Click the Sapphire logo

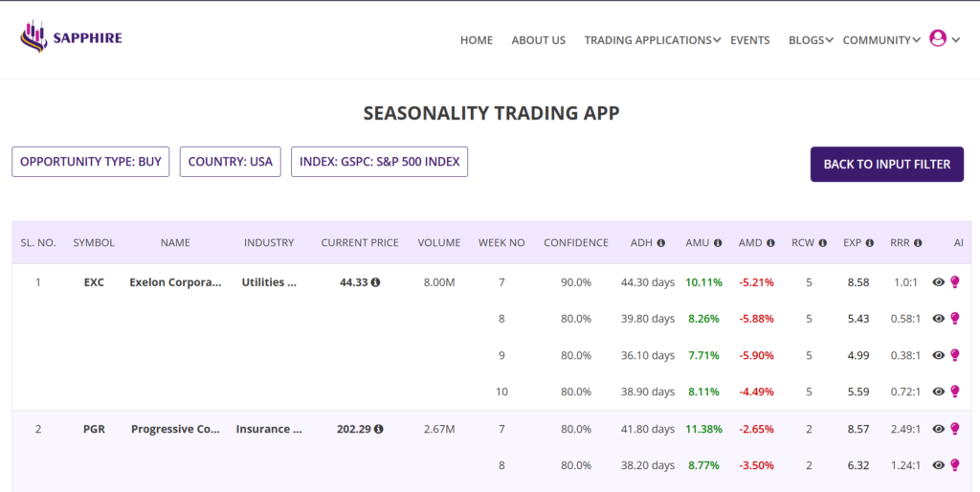(71, 38)
